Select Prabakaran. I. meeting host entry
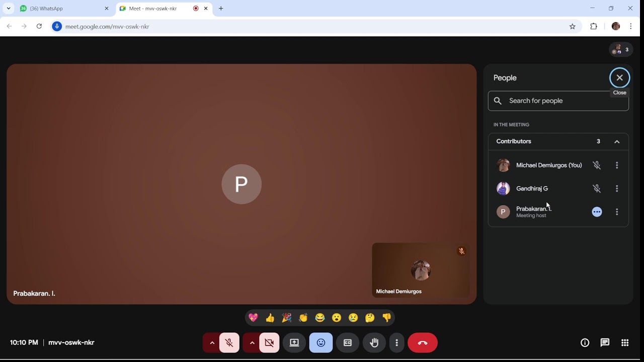Image resolution: width=644 pixels, height=362 pixels. pos(558,212)
